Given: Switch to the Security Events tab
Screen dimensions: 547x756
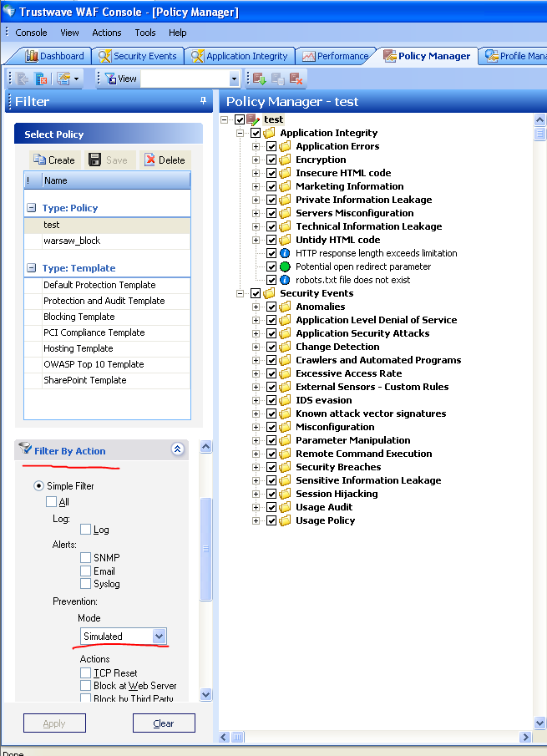Looking at the screenshot, I should click(138, 56).
